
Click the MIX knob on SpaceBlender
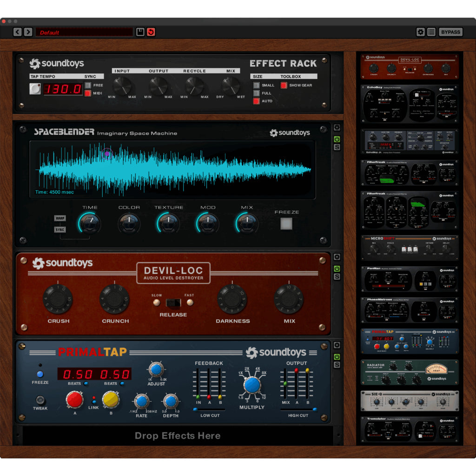pyautogui.click(x=246, y=224)
